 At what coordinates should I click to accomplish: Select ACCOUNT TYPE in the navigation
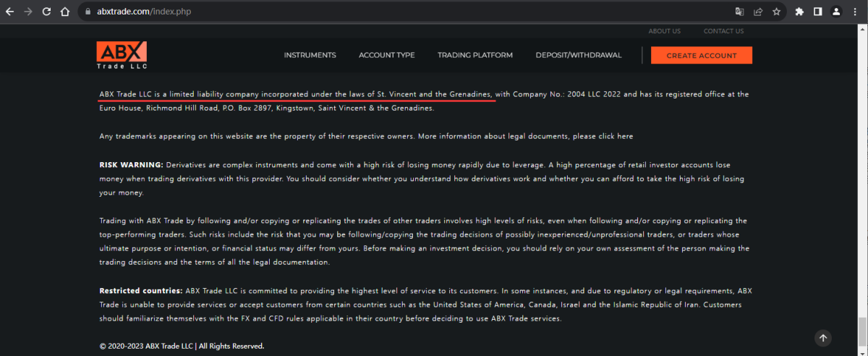pyautogui.click(x=386, y=56)
